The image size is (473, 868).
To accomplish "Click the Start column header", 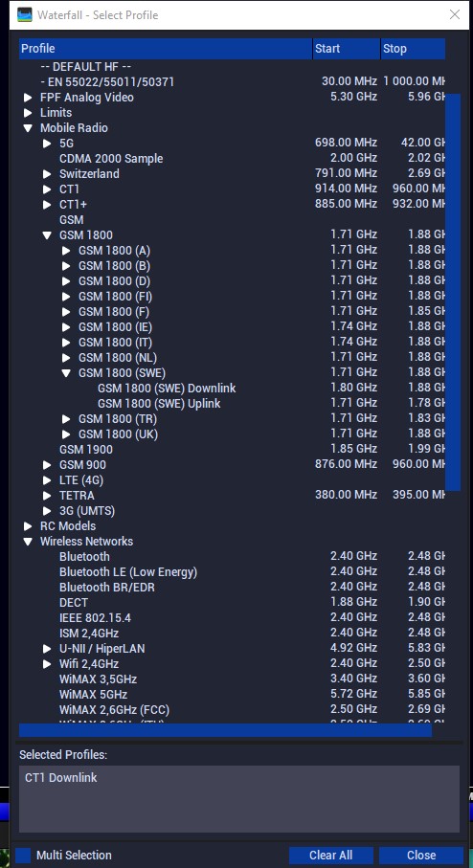I will pos(347,49).
